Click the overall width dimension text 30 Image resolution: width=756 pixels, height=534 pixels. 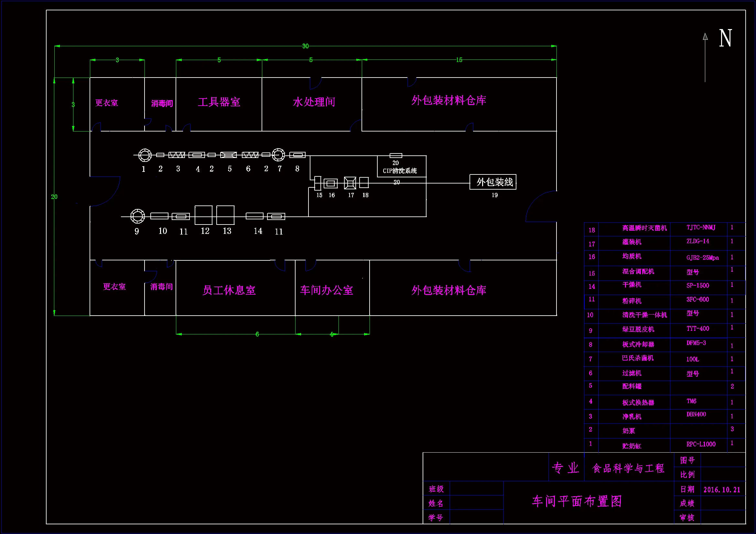point(305,46)
